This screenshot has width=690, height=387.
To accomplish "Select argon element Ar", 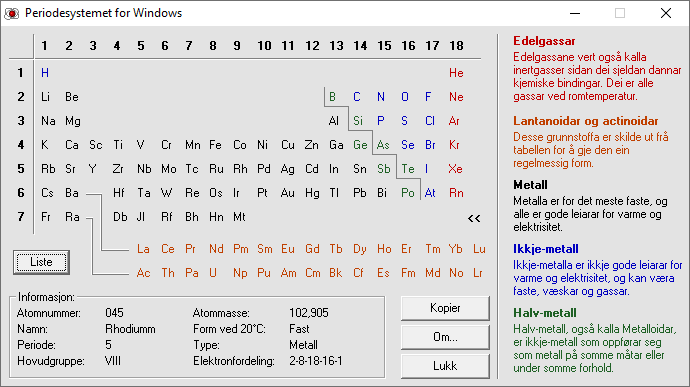I will [x=454, y=121].
